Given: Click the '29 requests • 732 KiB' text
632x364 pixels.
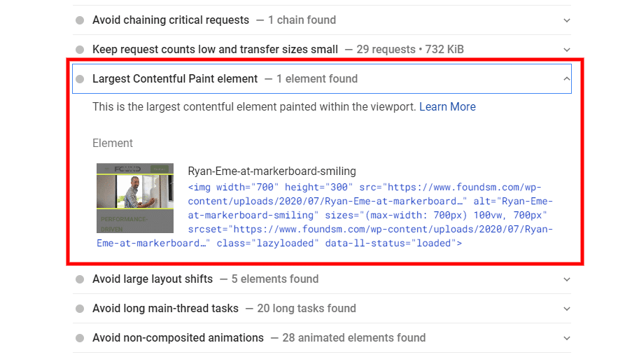Looking at the screenshot, I should tap(410, 49).
